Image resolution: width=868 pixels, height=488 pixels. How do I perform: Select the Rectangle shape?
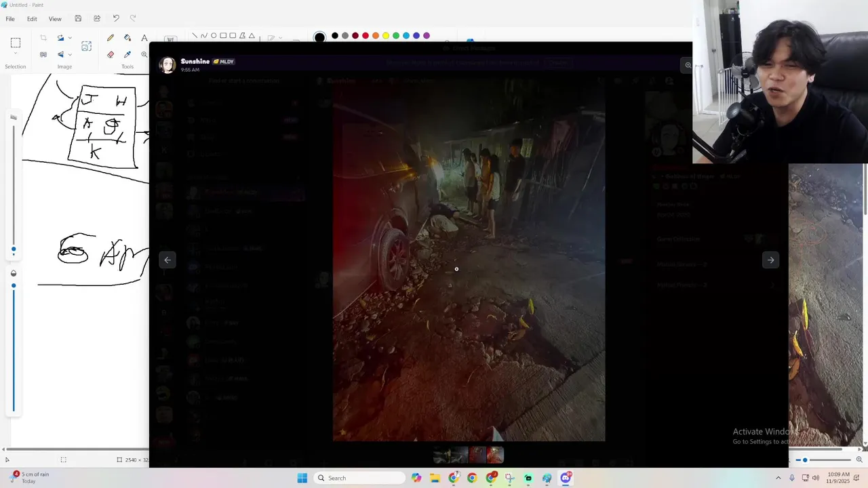[223, 36]
